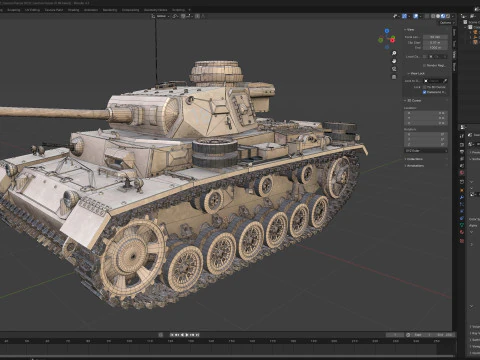
Task: Expand the Collections panel in sidebar
Action: coord(415,159)
